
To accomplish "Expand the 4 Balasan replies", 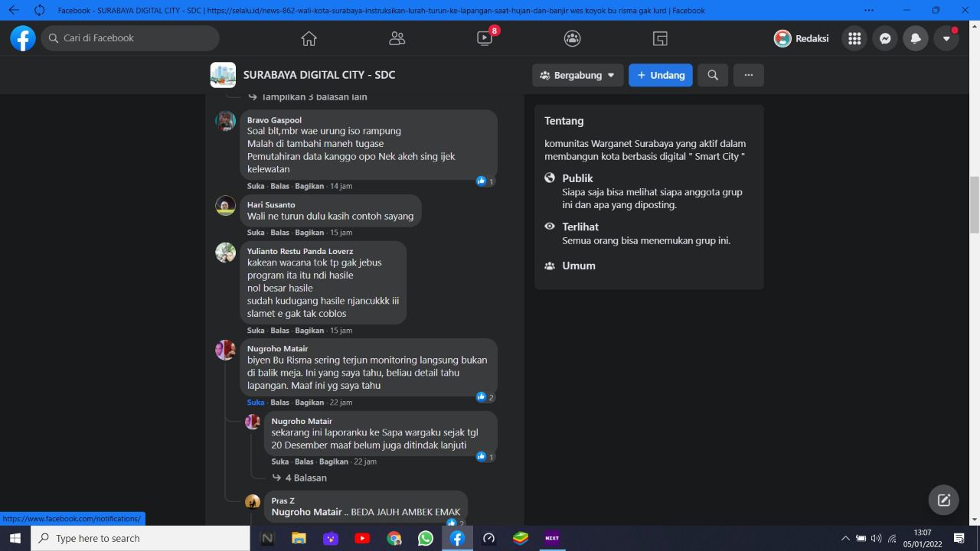I will pyautogui.click(x=305, y=478).
